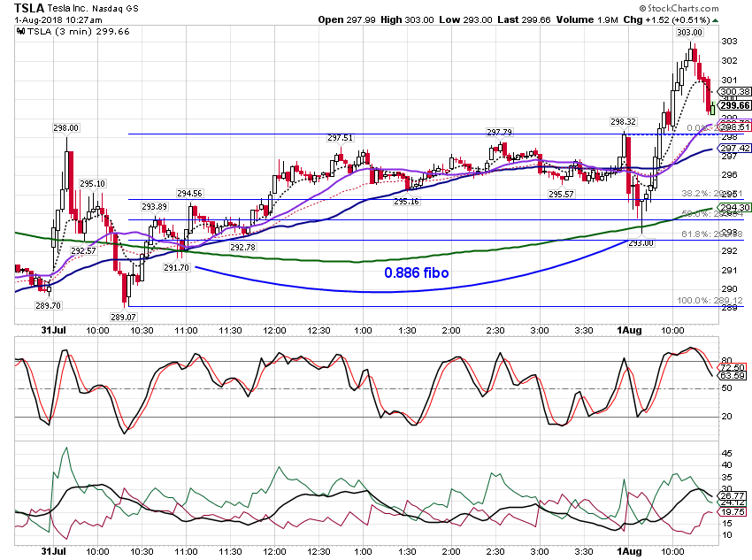Screen dimensions: 752x560
Task: Click the Nasdaq GS exchange label
Action: pos(115,9)
